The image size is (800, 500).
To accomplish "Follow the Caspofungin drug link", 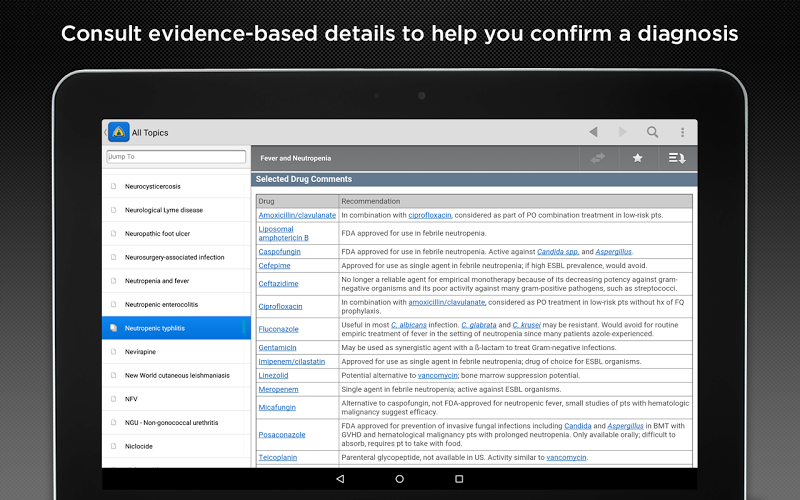I will point(279,252).
